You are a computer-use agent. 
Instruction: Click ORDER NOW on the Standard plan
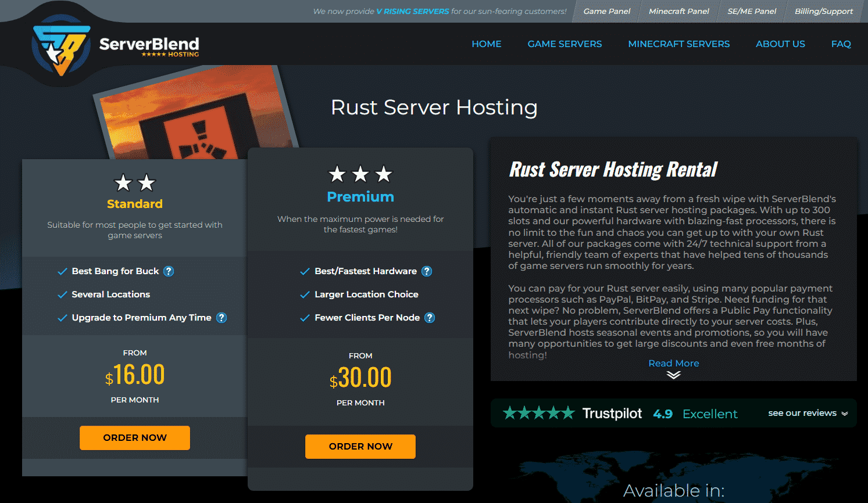(x=135, y=437)
